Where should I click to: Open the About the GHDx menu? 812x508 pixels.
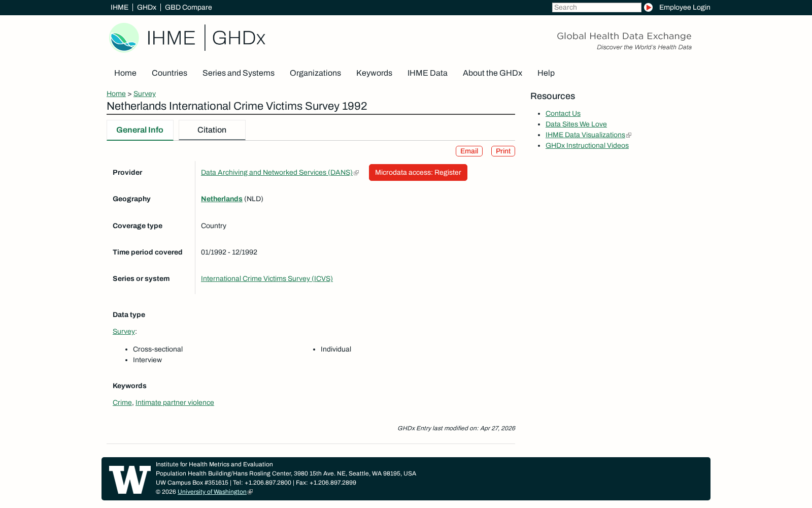pos(492,73)
